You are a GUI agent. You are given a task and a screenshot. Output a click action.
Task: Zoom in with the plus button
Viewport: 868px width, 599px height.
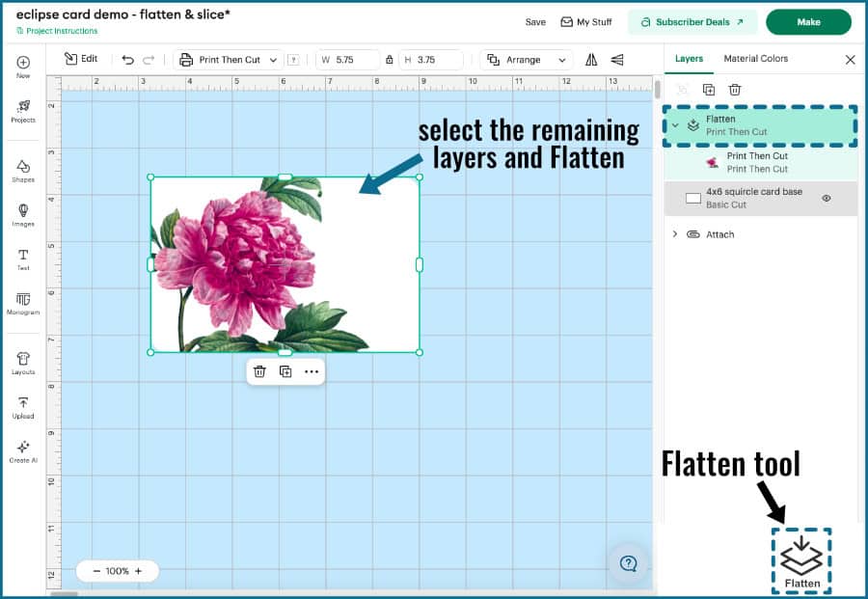click(138, 571)
